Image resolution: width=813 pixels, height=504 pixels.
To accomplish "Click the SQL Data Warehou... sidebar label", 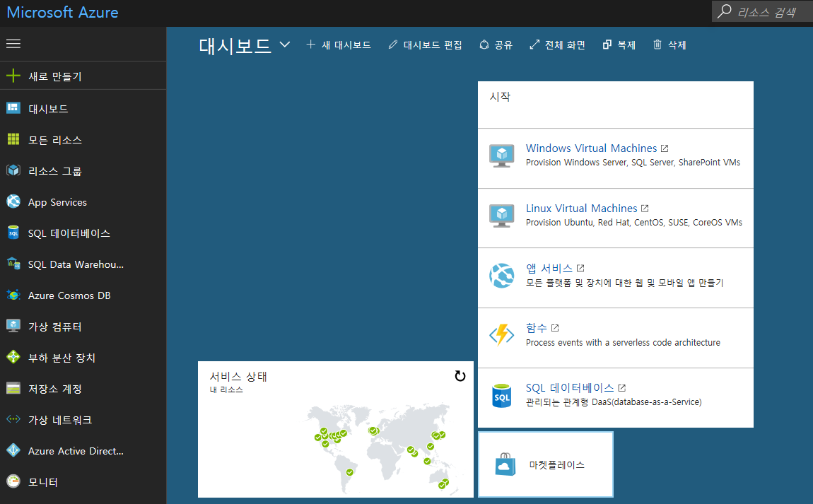I will click(x=76, y=264).
